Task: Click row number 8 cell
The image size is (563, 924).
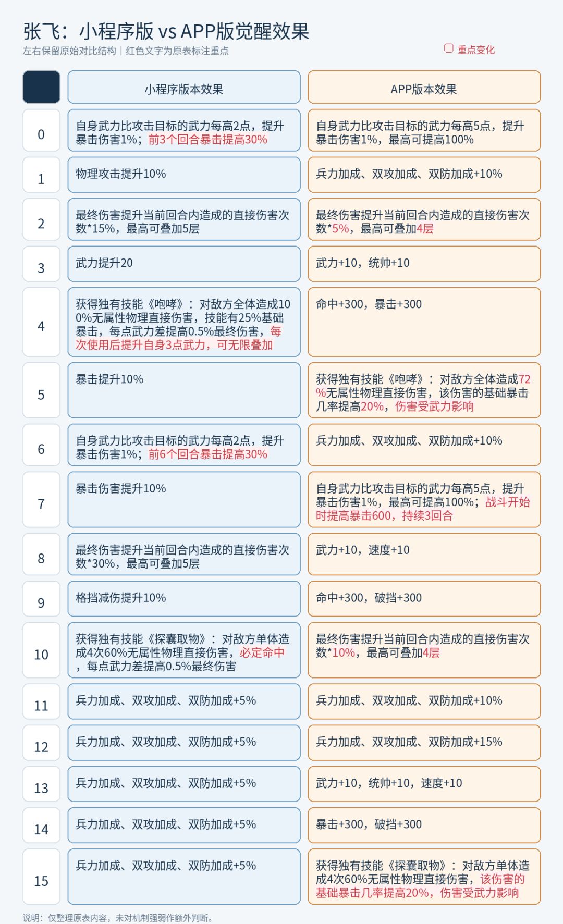Action: click(x=41, y=554)
